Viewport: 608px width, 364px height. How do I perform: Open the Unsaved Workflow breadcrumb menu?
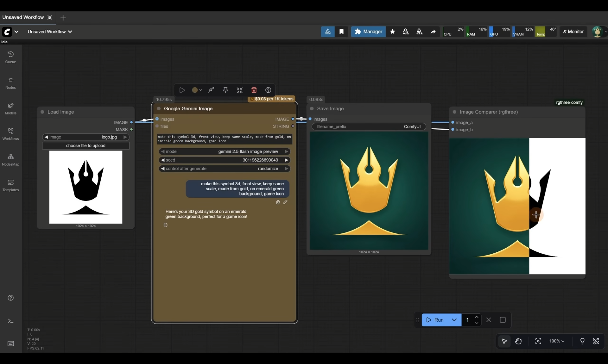click(50, 32)
